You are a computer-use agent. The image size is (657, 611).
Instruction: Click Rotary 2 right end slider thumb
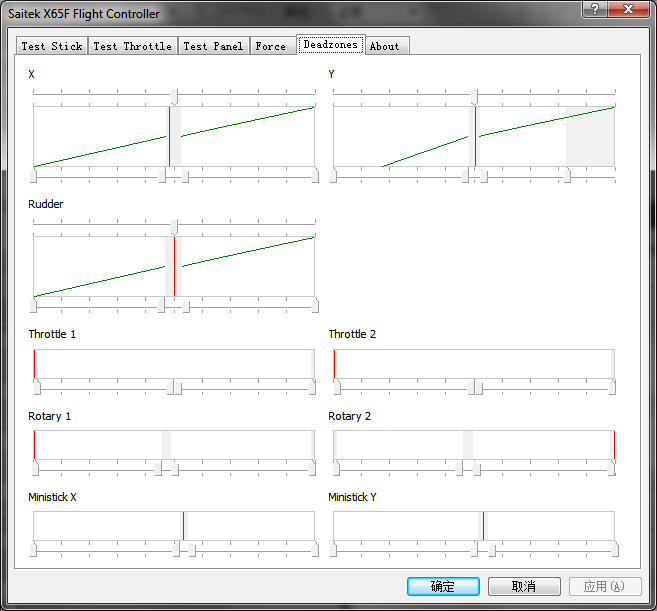pyautogui.click(x=612, y=468)
